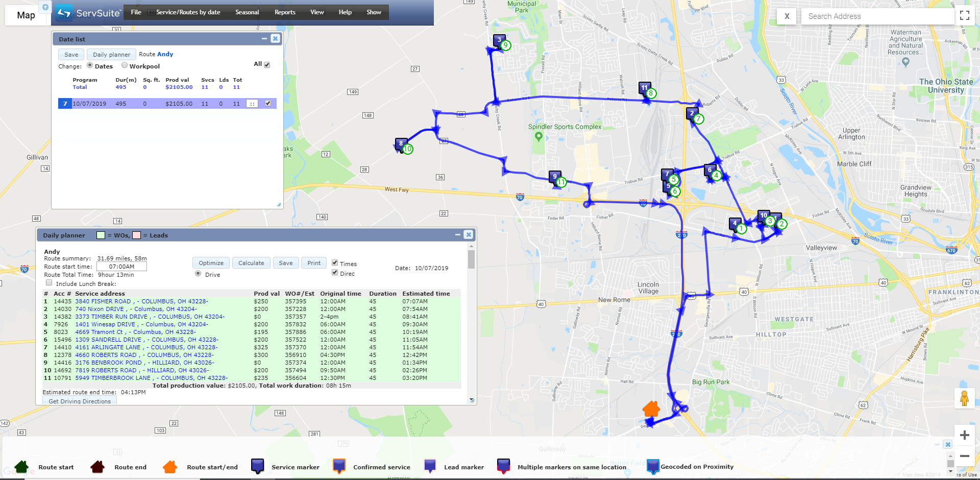
Task: Click the Map type button
Action: pyautogui.click(x=26, y=15)
